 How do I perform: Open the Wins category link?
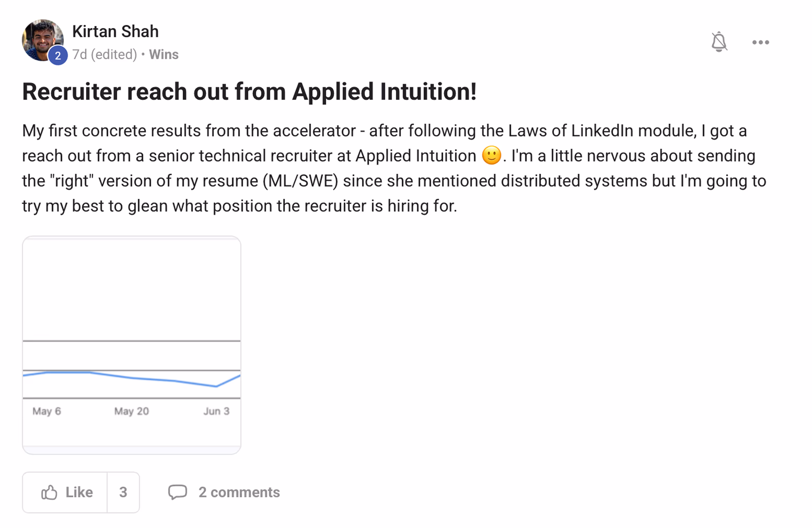(164, 55)
